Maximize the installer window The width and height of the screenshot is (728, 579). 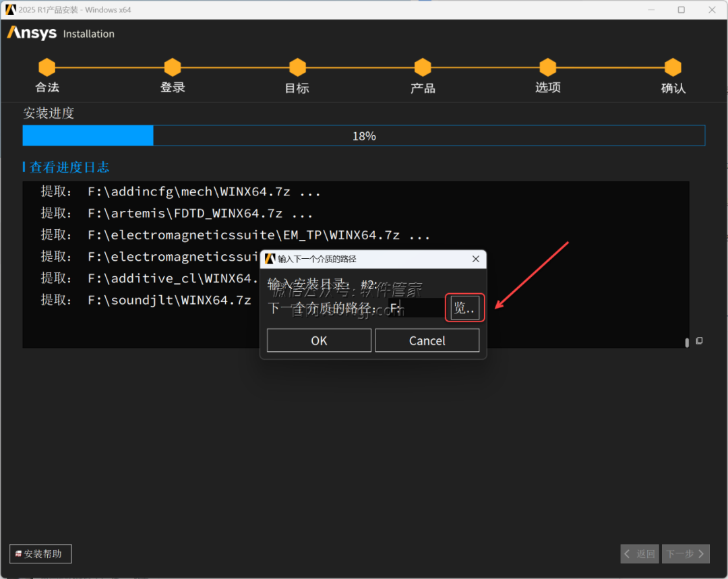coord(681,9)
